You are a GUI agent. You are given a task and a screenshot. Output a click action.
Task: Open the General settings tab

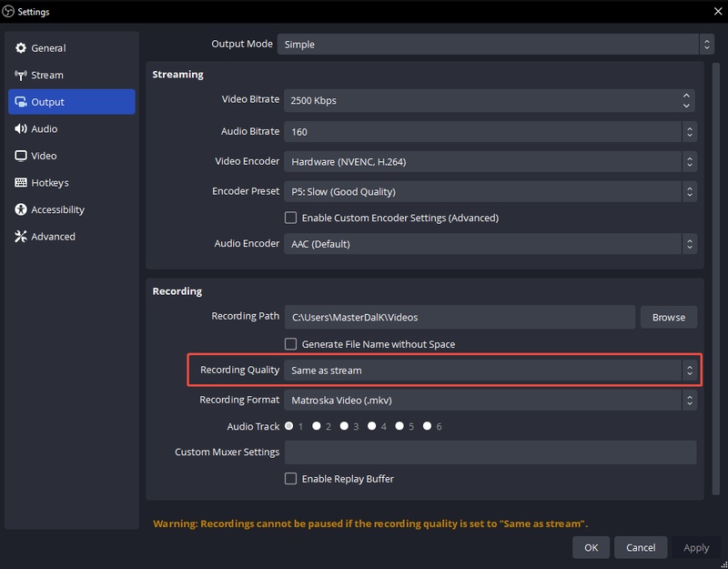[72, 48]
